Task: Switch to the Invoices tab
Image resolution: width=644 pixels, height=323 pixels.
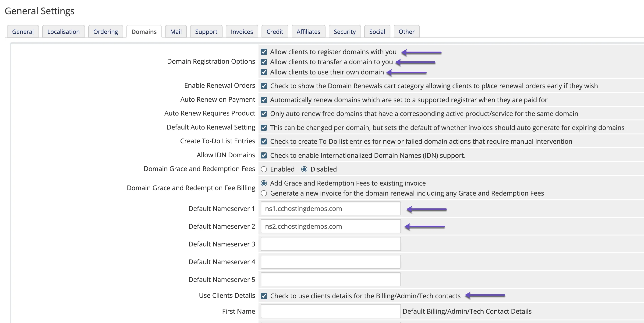Action: 241,32
